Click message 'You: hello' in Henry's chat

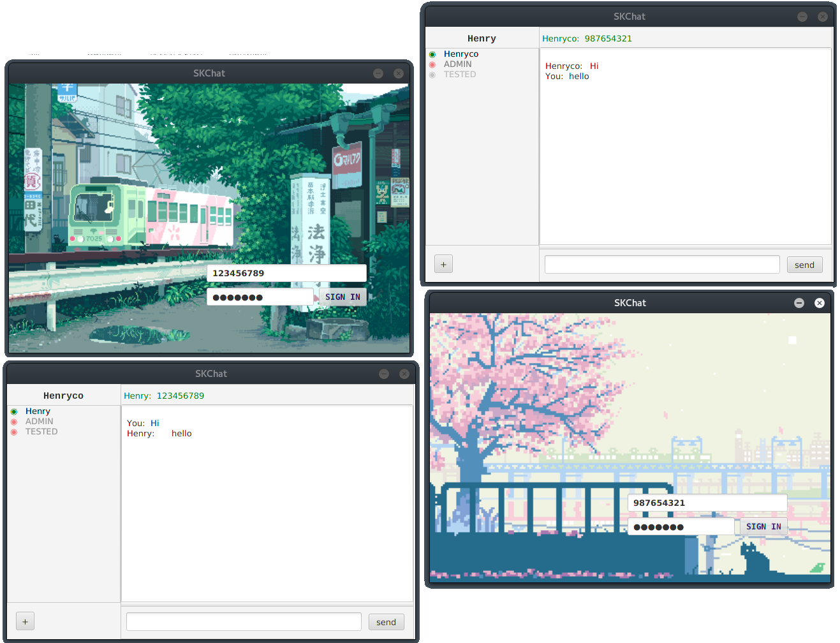[x=567, y=76]
